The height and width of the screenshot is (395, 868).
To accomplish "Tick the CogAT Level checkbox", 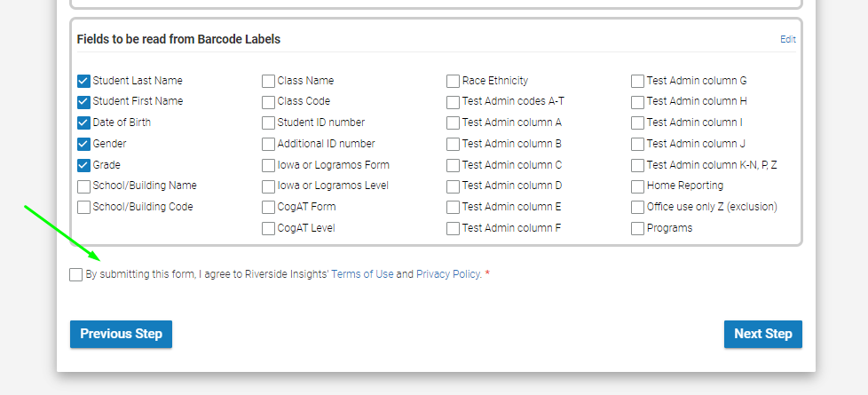I will 269,228.
